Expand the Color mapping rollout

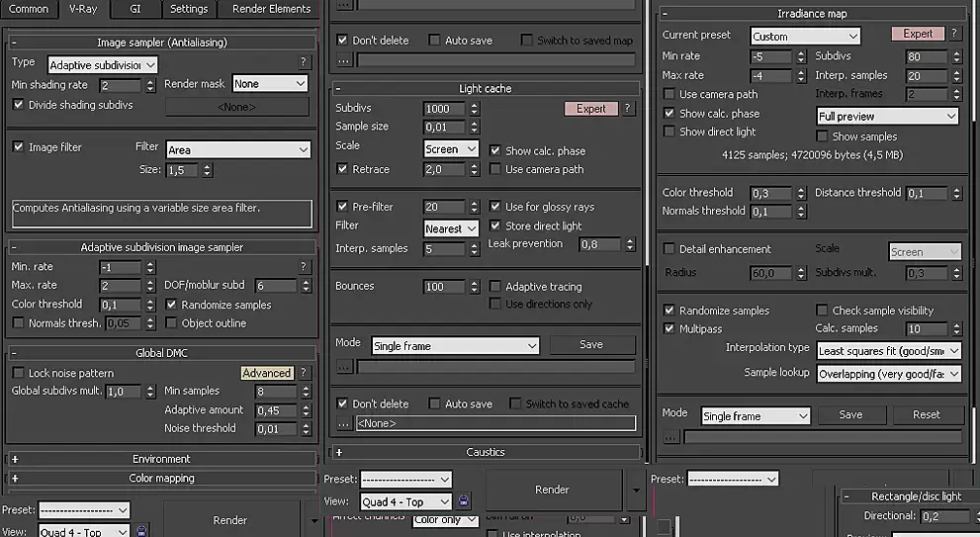pyautogui.click(x=15, y=479)
